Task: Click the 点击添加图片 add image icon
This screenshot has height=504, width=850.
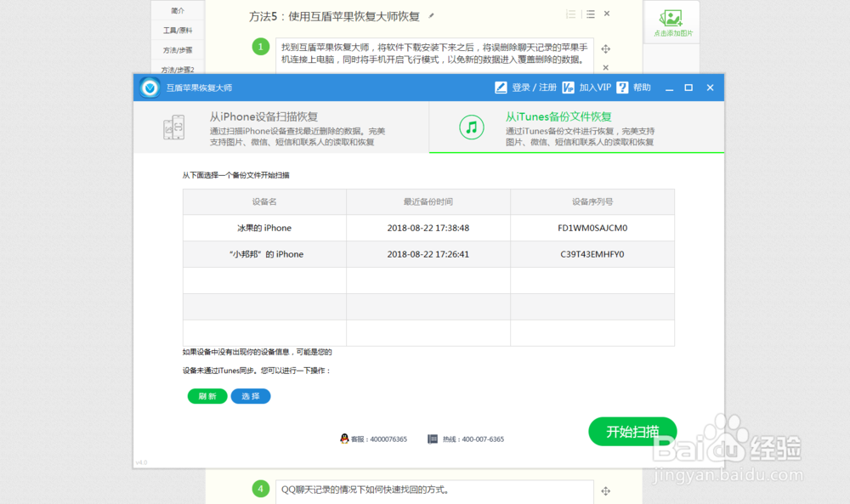Action: 671,19
